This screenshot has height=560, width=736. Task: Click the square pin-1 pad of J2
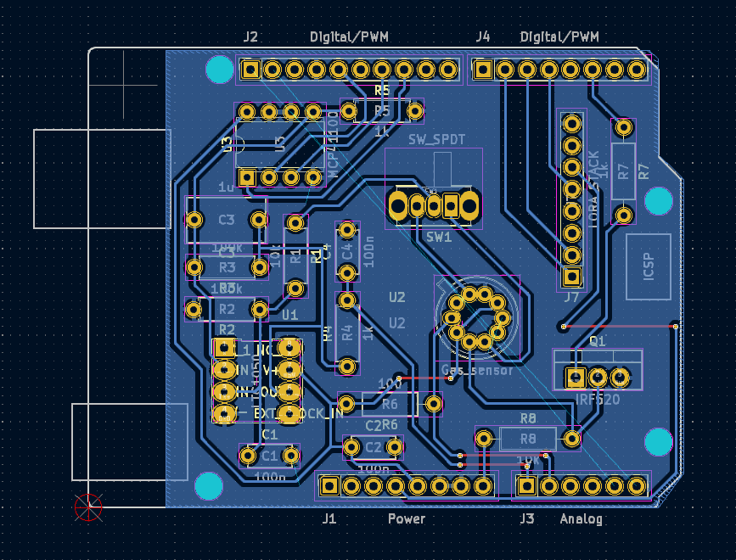250,70
